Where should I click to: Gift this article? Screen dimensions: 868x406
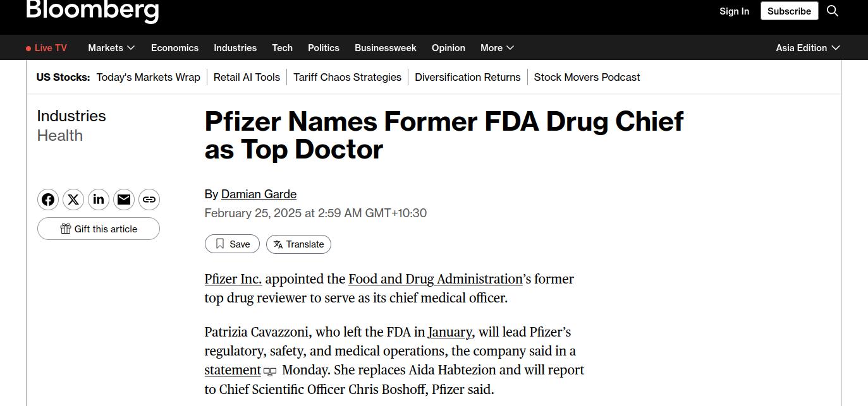pos(99,229)
